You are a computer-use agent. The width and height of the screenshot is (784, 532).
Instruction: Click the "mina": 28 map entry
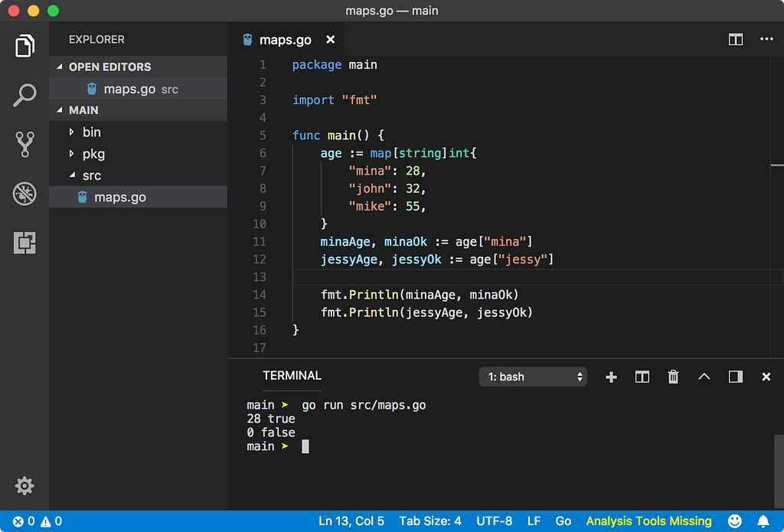point(387,171)
